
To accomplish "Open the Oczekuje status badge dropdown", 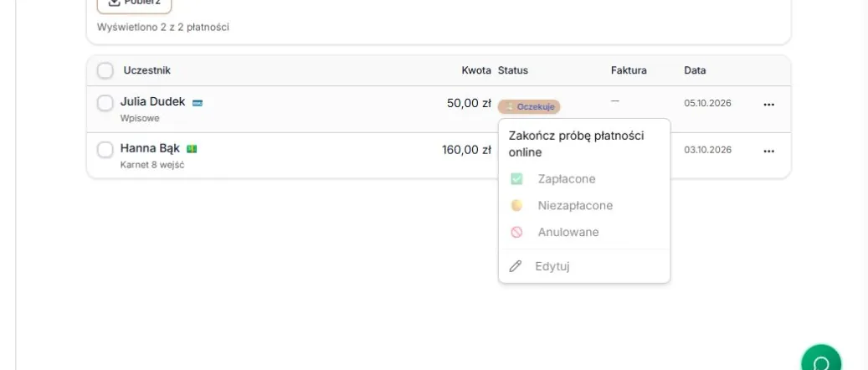I will point(529,106).
